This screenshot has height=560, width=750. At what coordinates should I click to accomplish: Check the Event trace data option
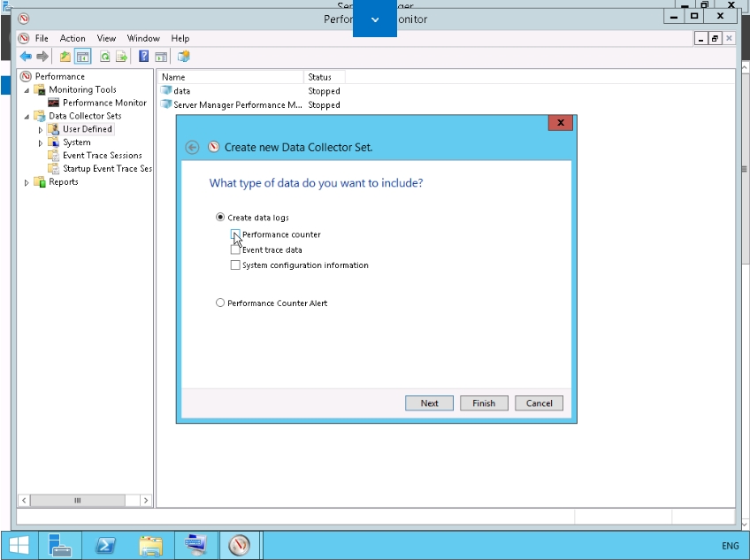click(235, 250)
